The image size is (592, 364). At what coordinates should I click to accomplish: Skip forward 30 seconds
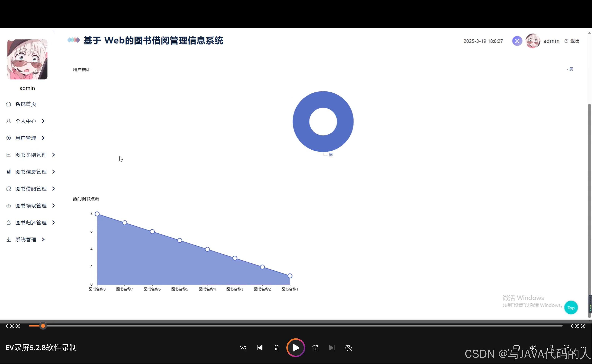coord(315,348)
